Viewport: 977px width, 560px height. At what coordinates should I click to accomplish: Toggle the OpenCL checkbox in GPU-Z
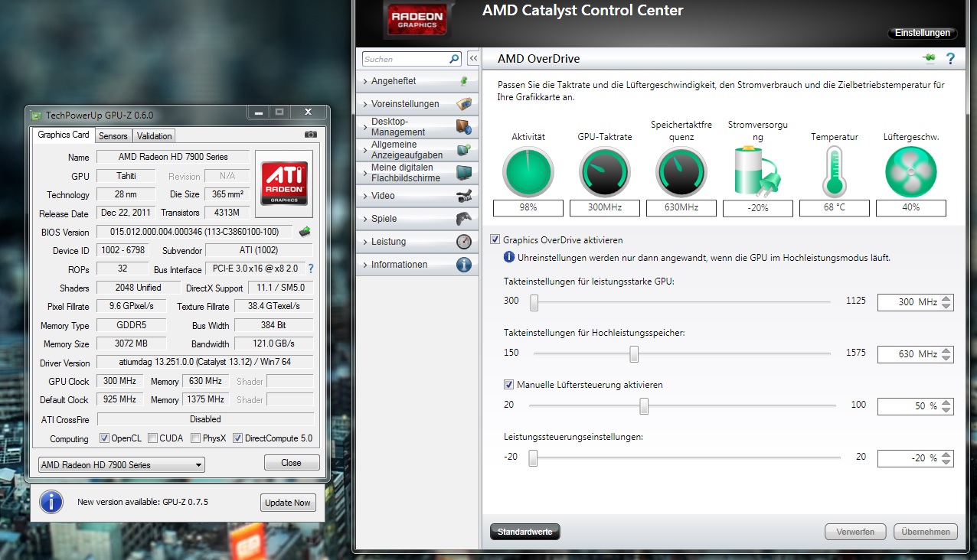(x=105, y=438)
